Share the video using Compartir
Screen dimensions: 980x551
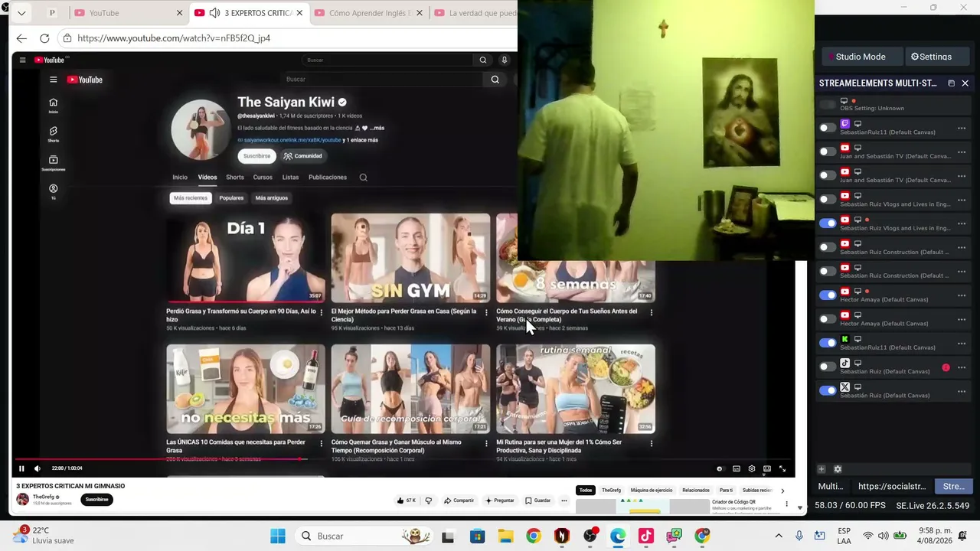(459, 500)
